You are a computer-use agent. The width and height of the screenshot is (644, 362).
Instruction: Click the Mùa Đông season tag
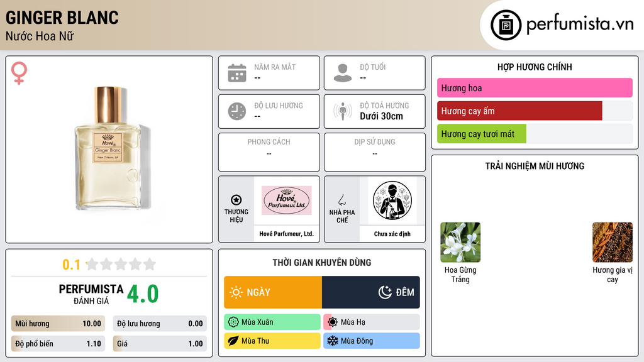372,341
